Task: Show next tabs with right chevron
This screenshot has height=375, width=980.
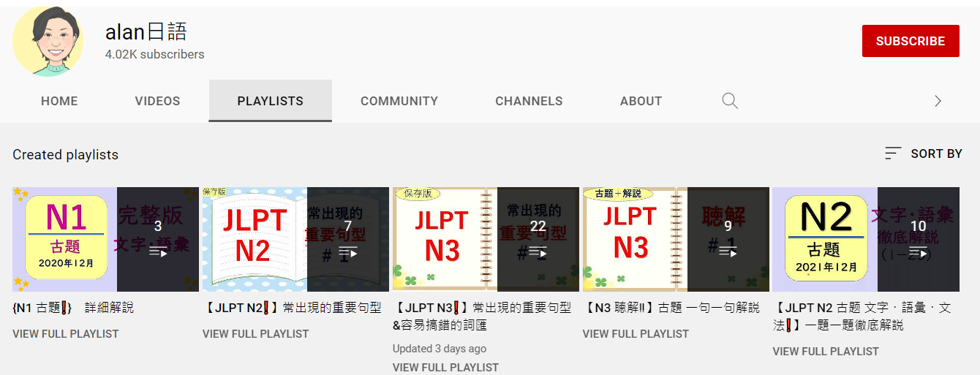Action: [x=938, y=101]
